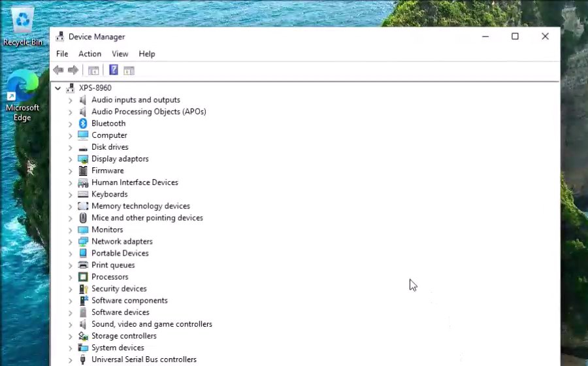Click the Software devices icon

coord(83,312)
